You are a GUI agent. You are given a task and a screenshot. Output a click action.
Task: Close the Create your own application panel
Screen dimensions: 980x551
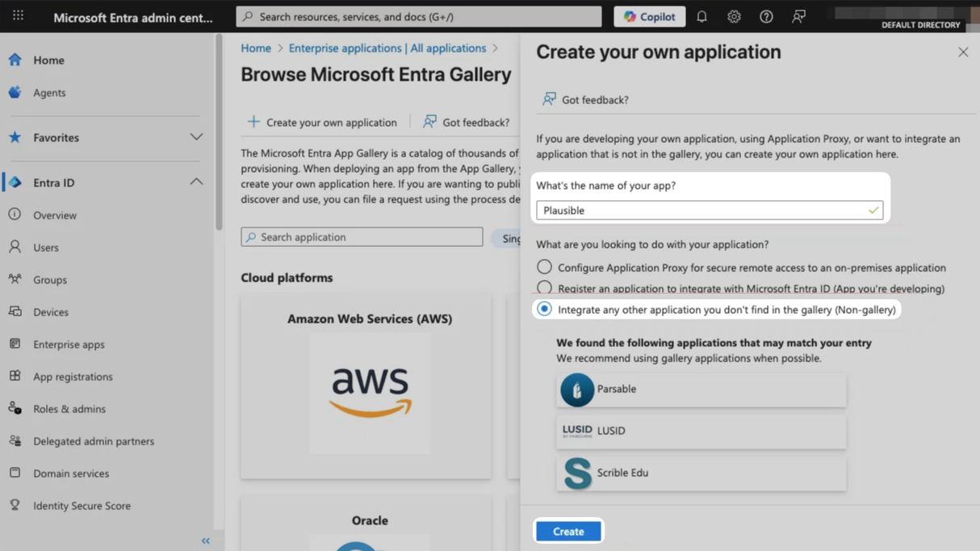click(x=963, y=52)
